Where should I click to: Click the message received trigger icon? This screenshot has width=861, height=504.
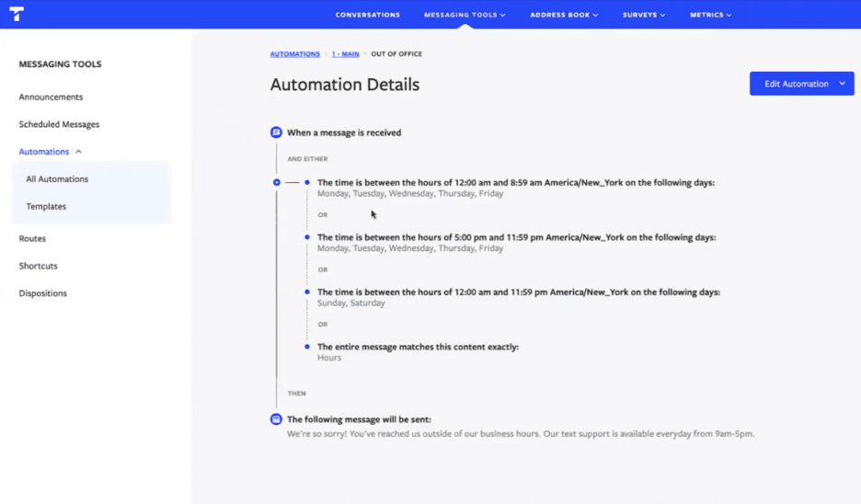(276, 132)
